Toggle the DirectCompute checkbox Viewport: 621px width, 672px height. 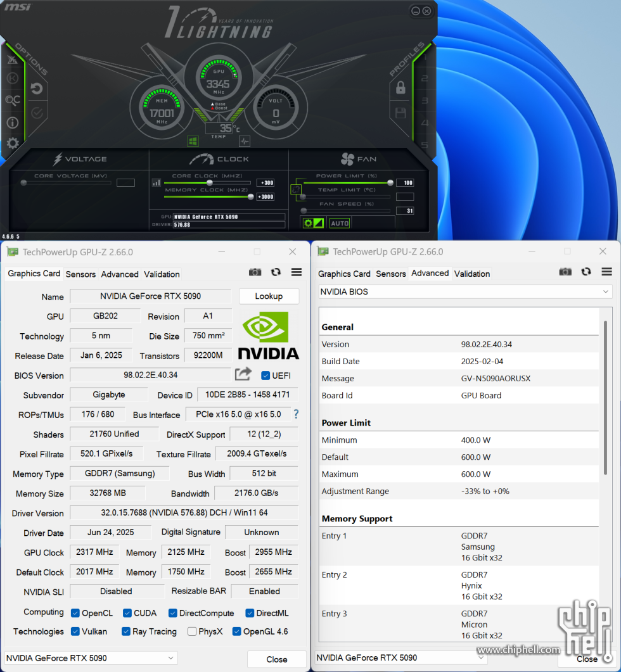[x=173, y=613]
